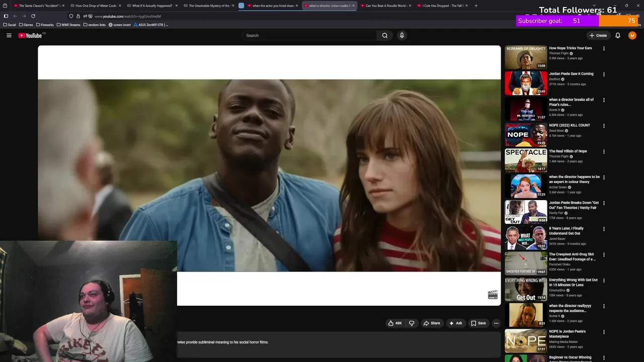Play Jordan Peele Saw It Coming thumbnail

click(x=526, y=83)
